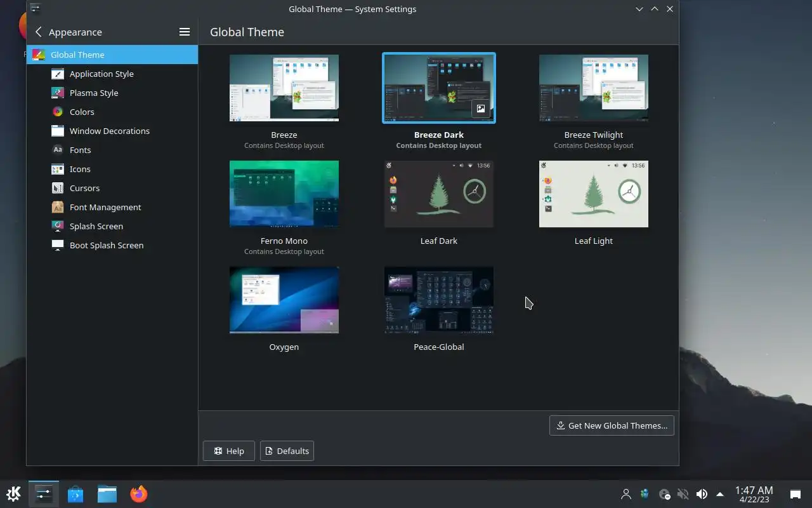Select Global Theme in the sidebar
Viewport: 812px width, 508px height.
[112, 55]
